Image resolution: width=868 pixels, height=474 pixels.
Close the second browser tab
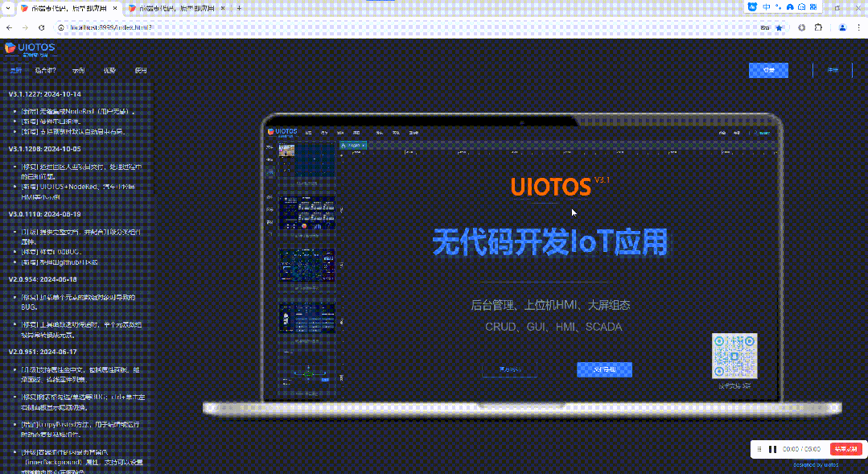(223, 8)
